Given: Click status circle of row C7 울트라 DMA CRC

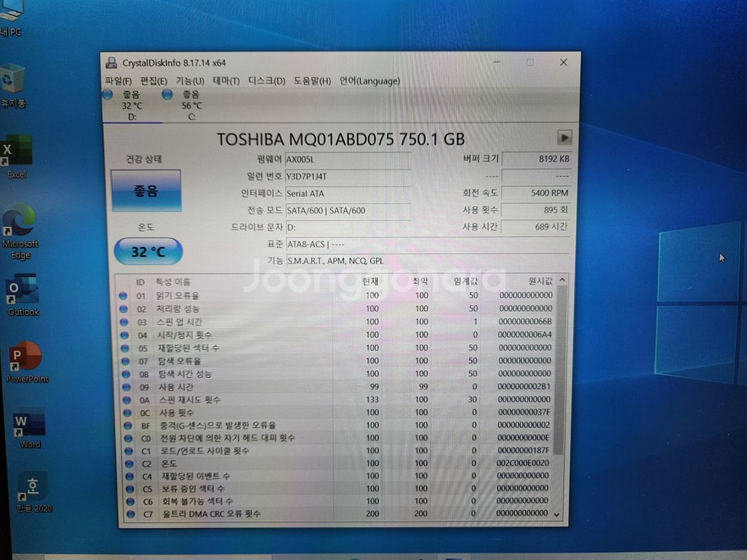Looking at the screenshot, I should point(131,514).
